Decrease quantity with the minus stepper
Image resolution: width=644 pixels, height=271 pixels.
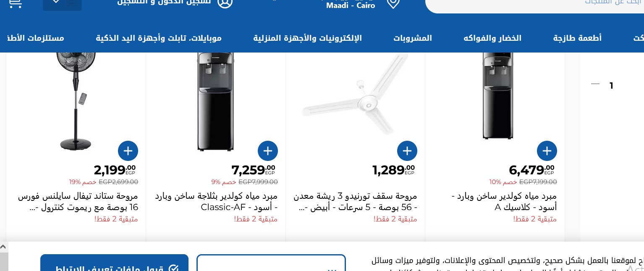(x=595, y=84)
